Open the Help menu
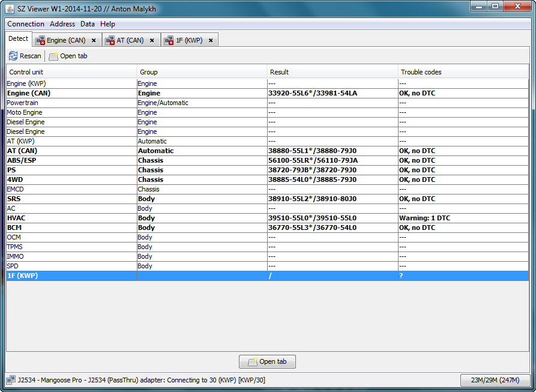 [108, 24]
